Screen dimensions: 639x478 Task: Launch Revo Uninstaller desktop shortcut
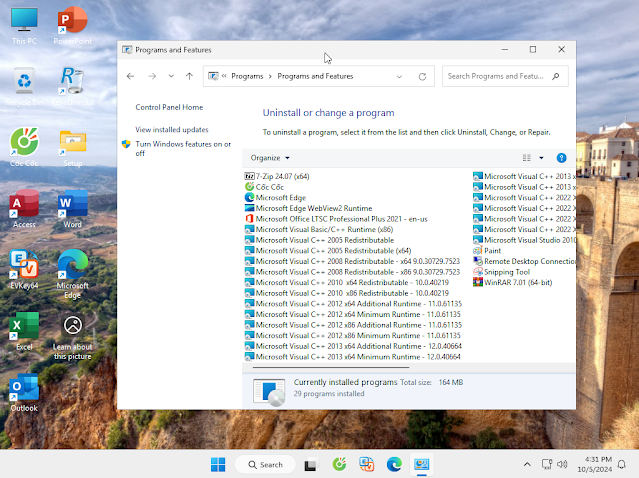click(73, 86)
